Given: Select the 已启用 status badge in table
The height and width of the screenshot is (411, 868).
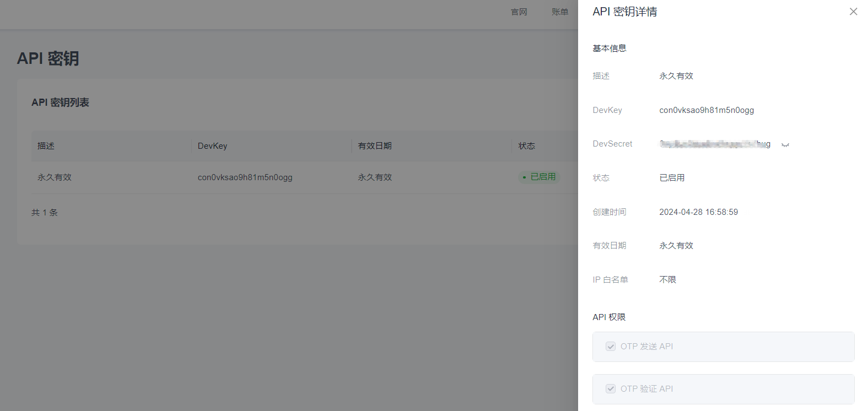Looking at the screenshot, I should [539, 177].
